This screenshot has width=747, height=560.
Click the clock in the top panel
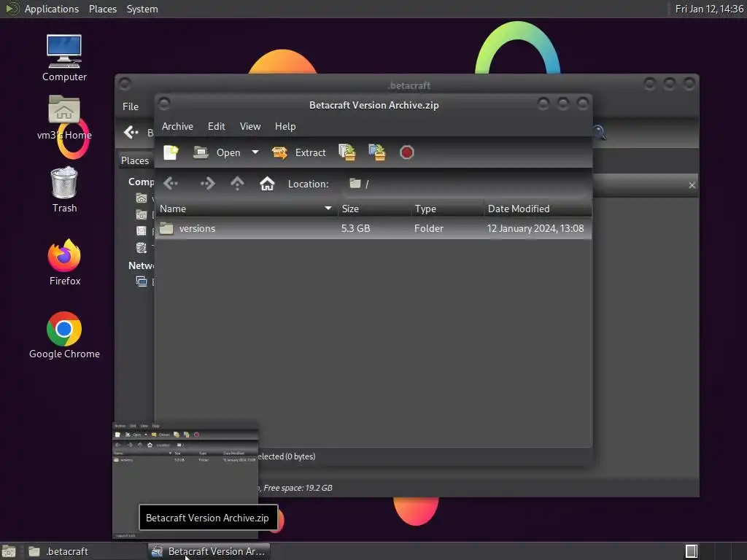coord(709,9)
